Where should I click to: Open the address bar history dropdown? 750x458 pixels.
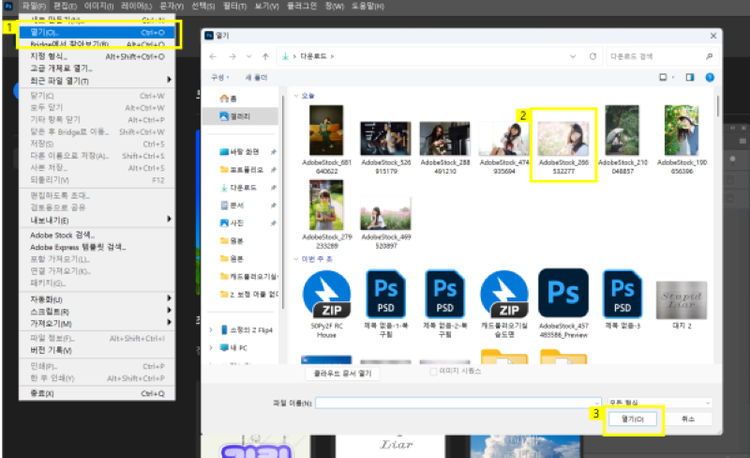[573, 56]
